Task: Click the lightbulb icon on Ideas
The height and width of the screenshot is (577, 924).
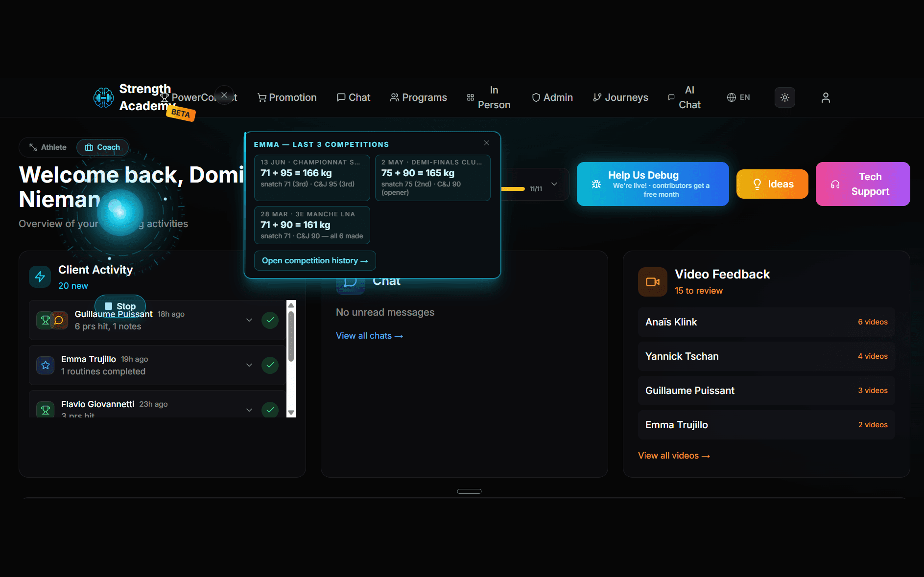Action: [x=757, y=185]
